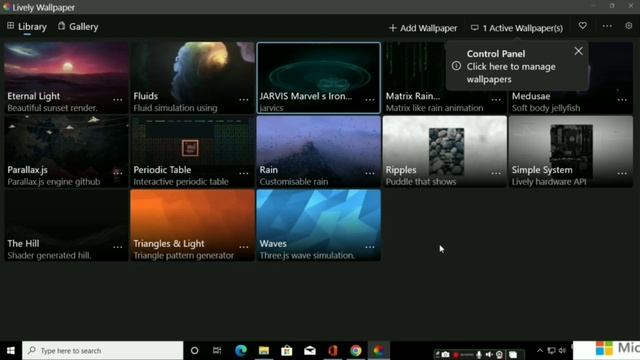Click Lively Wallpaper taskbar icon
640x360 pixels.
coord(378,351)
